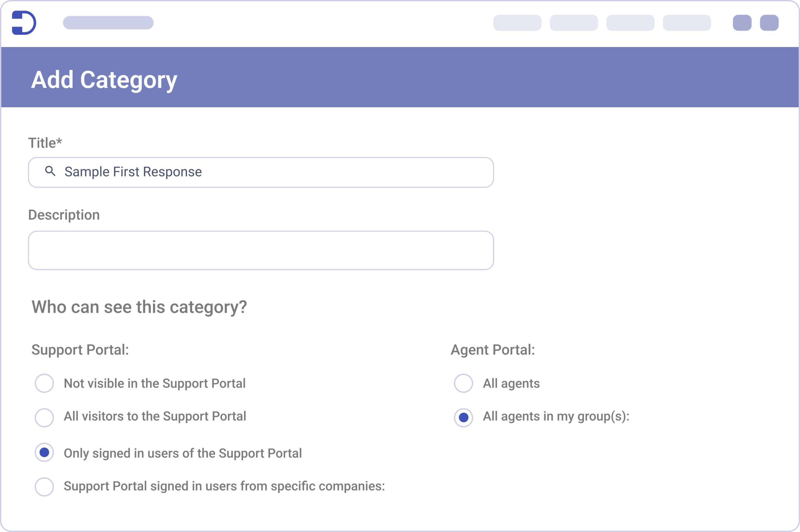Choose signed in users from specific companies

tap(44, 487)
